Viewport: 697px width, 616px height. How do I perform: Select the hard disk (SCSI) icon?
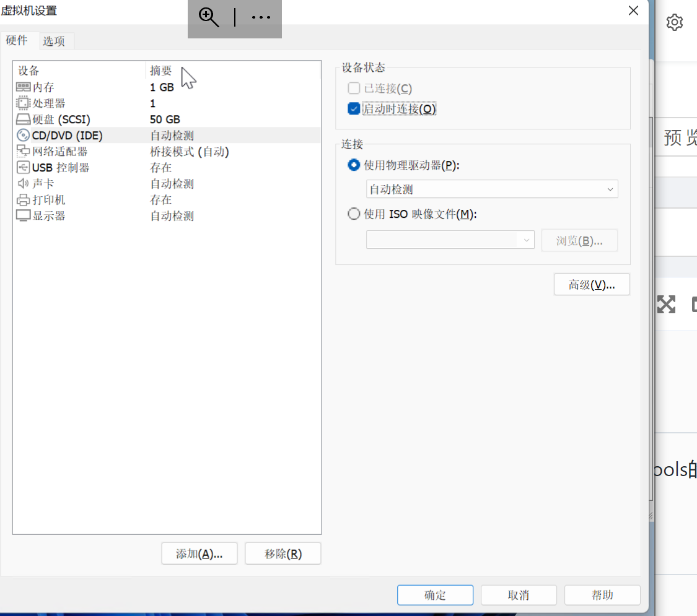23,119
